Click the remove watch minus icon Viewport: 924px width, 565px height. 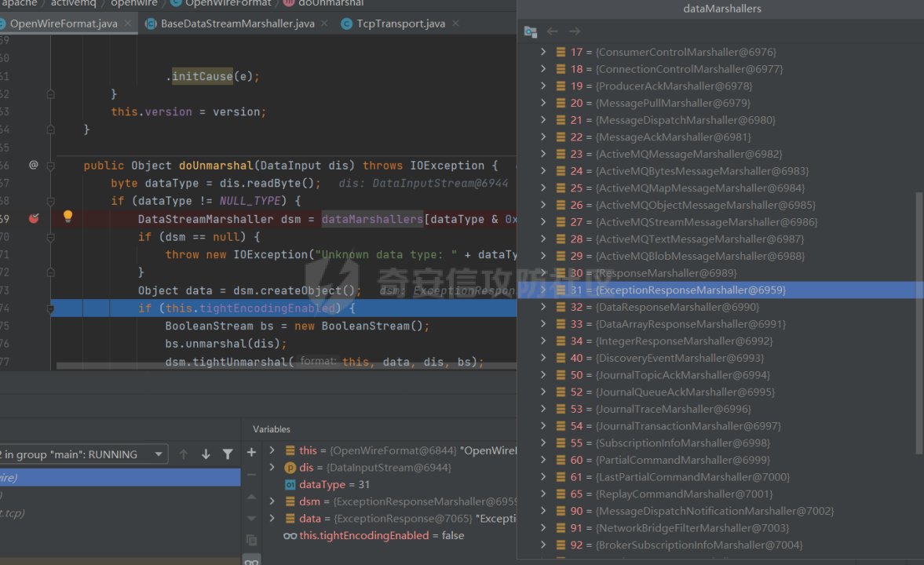coord(252,475)
